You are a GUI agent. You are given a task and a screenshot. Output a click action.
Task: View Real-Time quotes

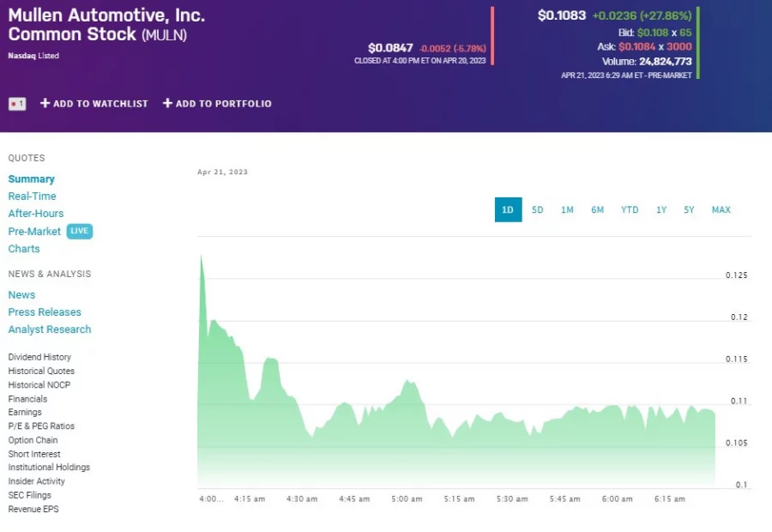(x=32, y=196)
